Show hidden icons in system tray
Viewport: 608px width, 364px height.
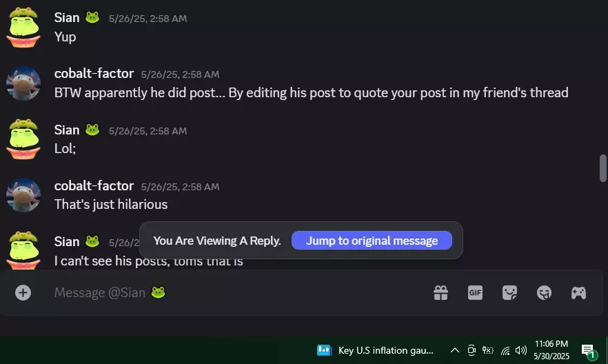[454, 350]
